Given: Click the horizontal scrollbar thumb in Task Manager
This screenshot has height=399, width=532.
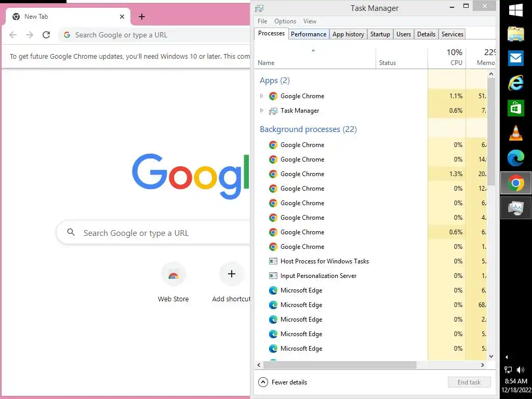Looking at the screenshot, I should pos(340,365).
